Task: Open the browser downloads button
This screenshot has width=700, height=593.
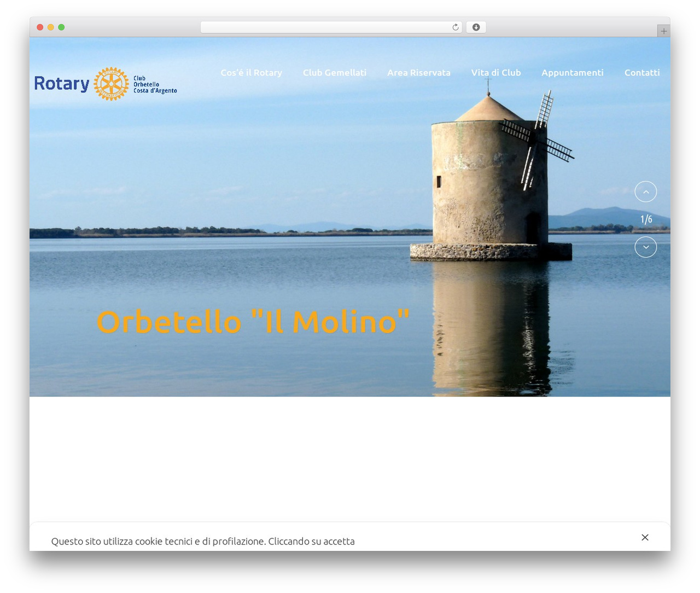Action: [x=476, y=27]
